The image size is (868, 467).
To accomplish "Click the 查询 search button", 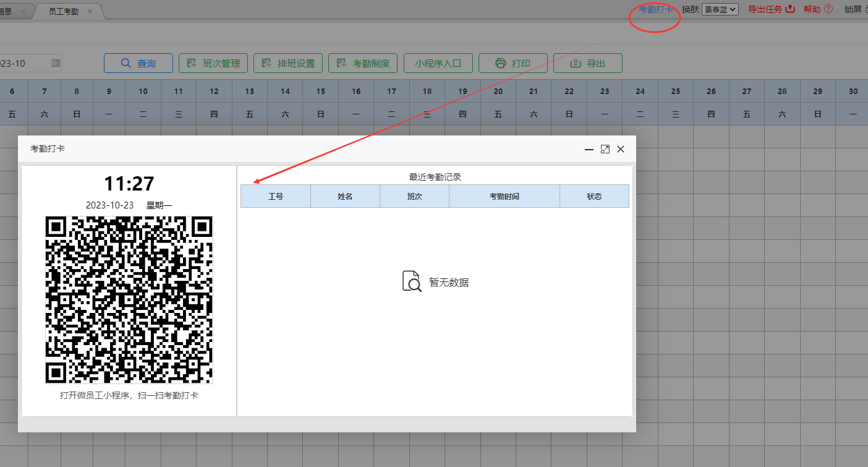I will coord(138,63).
